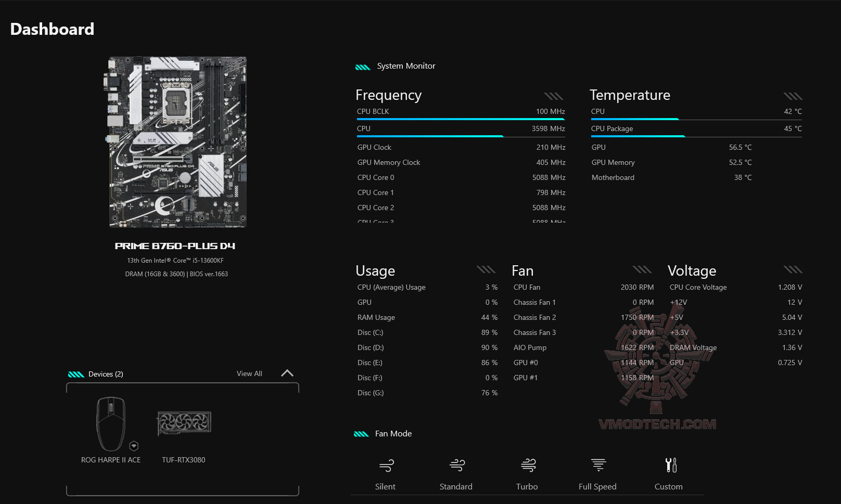Click the Fan Mode section heading
The width and height of the screenshot is (841, 504).
393,434
